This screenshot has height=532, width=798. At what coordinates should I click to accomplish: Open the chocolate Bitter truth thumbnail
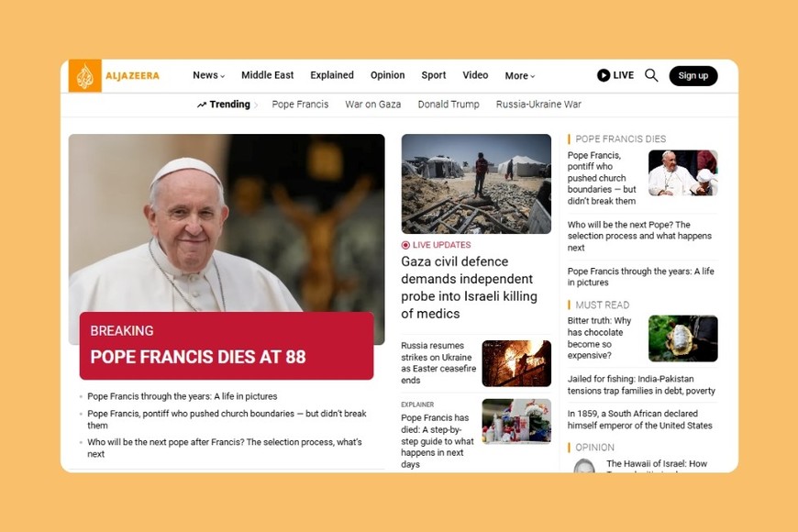point(682,338)
